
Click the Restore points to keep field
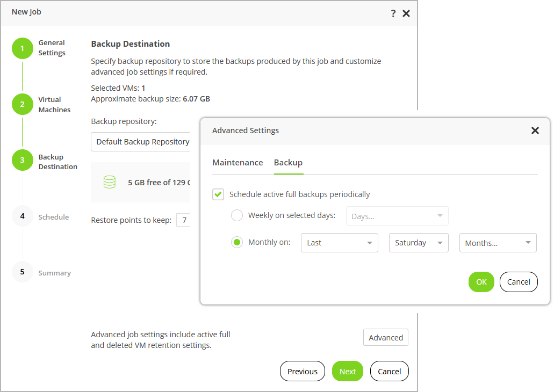tap(184, 220)
